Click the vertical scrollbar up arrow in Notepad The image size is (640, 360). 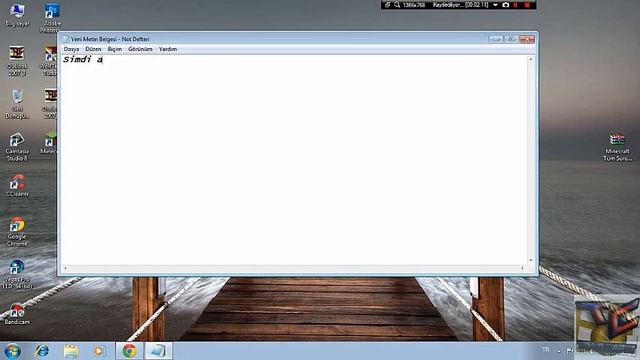tap(531, 59)
